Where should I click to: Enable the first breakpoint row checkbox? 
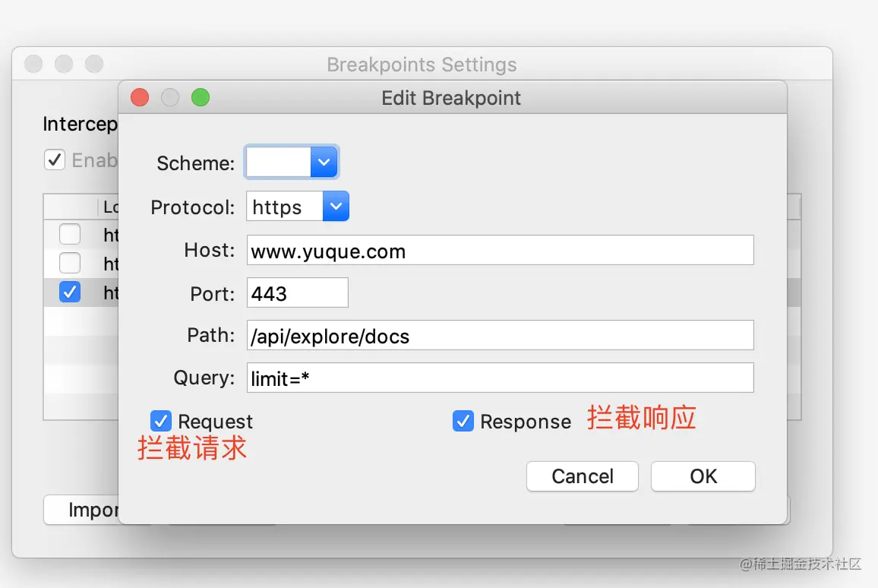[70, 234]
